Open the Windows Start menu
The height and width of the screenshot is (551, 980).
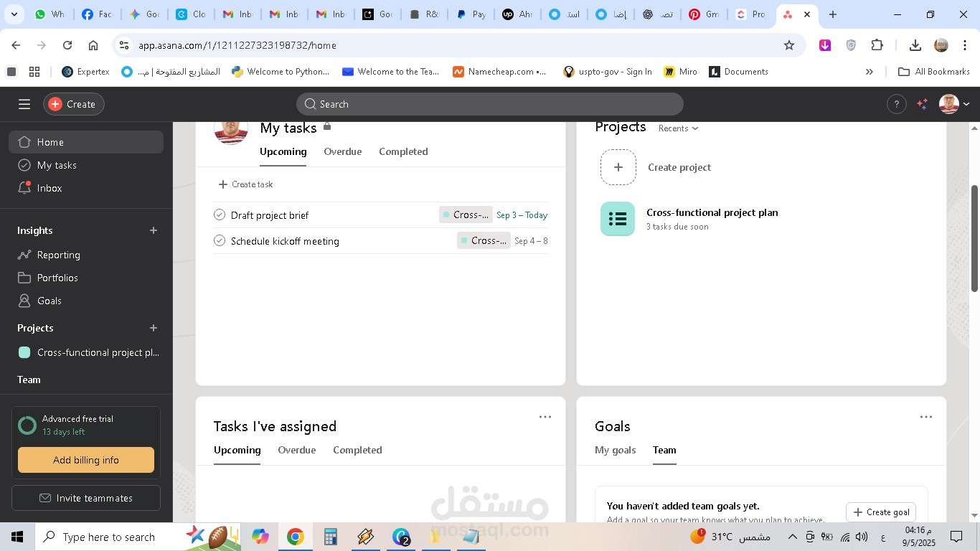[17, 537]
